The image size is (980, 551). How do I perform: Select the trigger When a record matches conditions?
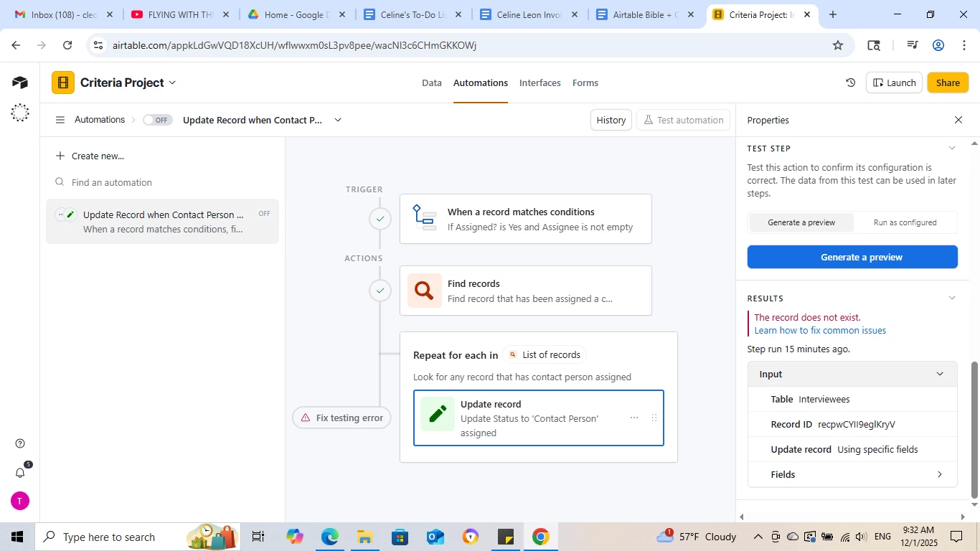click(x=526, y=219)
